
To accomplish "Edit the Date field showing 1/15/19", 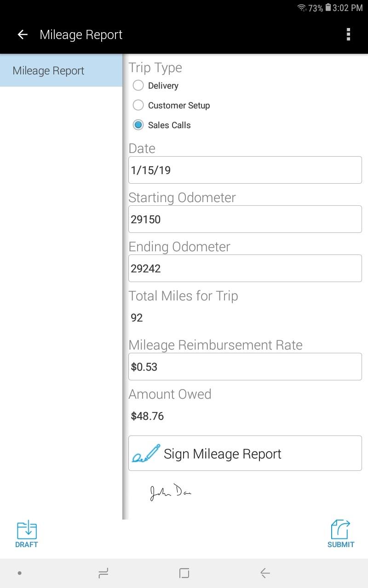I will (x=245, y=170).
